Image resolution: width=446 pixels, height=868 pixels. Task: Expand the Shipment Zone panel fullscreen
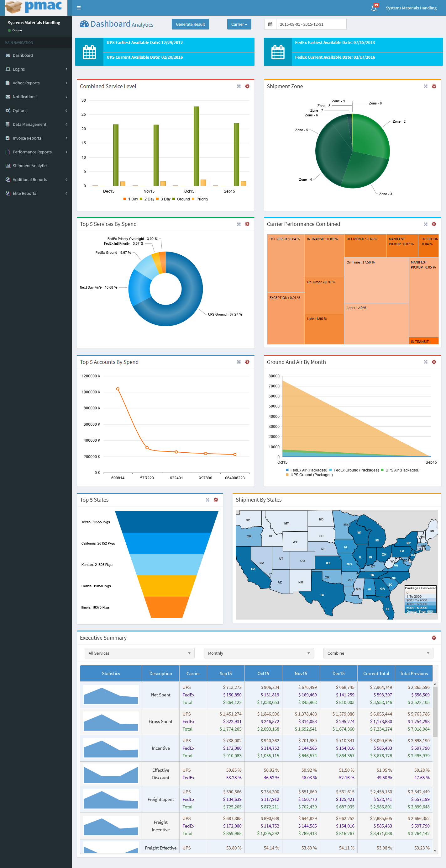click(425, 86)
